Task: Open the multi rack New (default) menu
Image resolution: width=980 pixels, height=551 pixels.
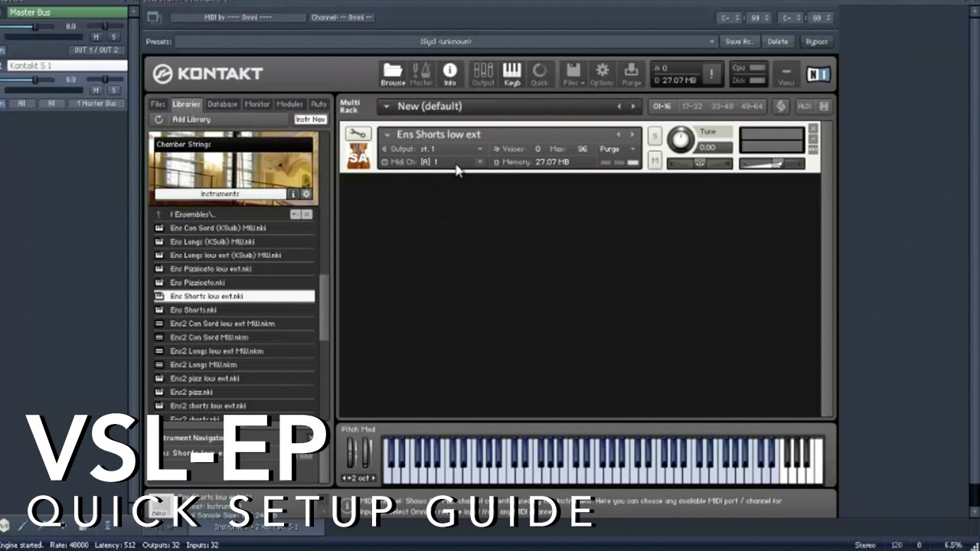Action: [387, 106]
